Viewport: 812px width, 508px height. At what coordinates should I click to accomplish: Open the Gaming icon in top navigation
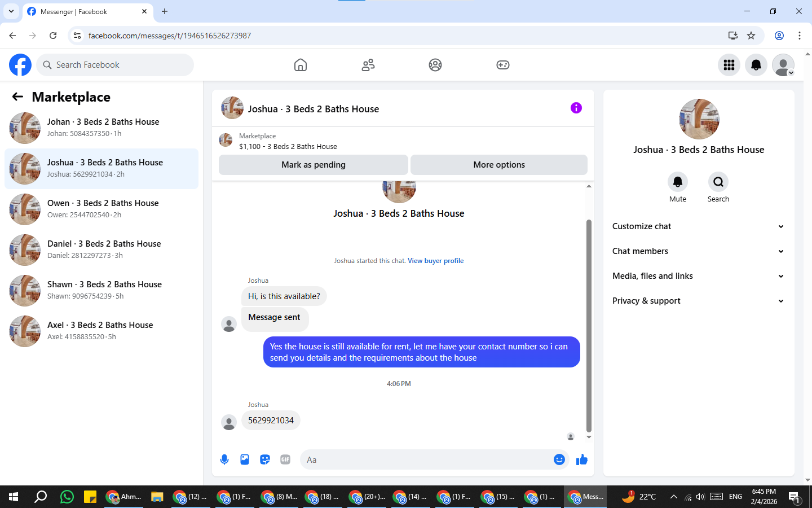pyautogui.click(x=503, y=65)
